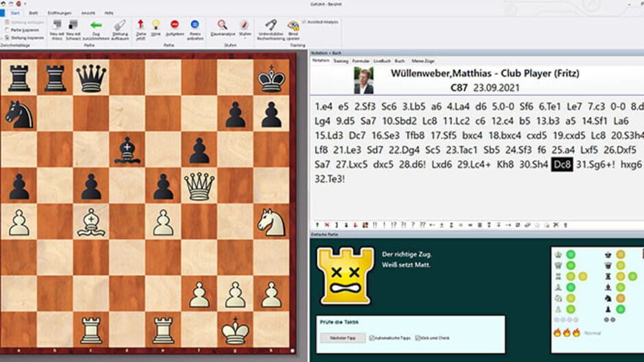The image size is (644, 362).
Task: Offer a draw with 'Remis anbieten'
Action: click(x=195, y=27)
